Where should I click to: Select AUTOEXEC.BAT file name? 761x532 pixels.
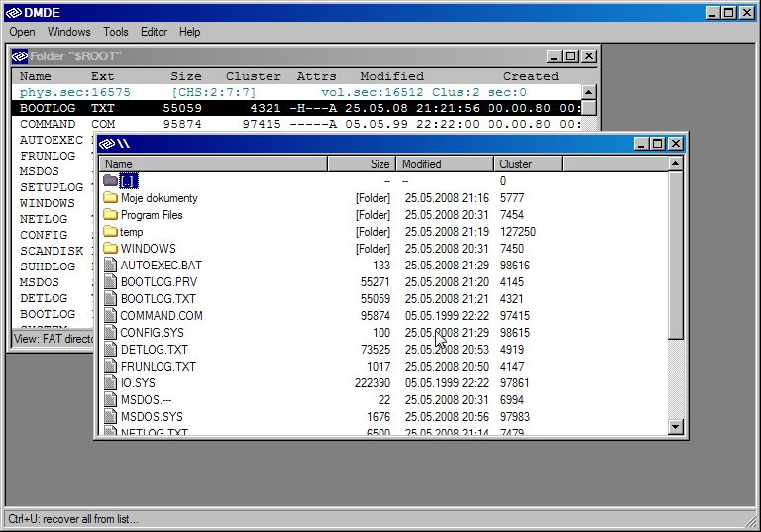click(x=162, y=266)
